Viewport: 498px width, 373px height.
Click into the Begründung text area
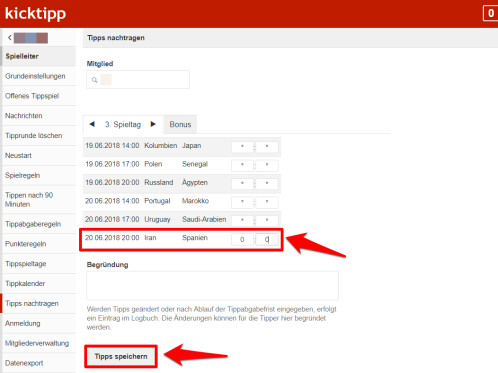tap(212, 286)
